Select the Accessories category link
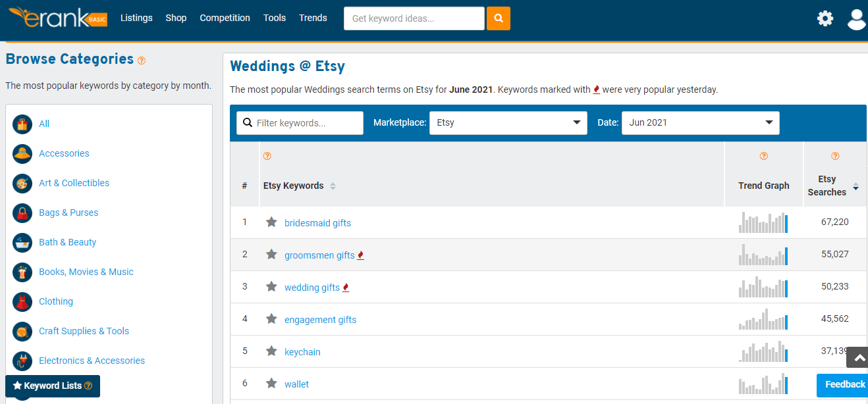 [64, 153]
